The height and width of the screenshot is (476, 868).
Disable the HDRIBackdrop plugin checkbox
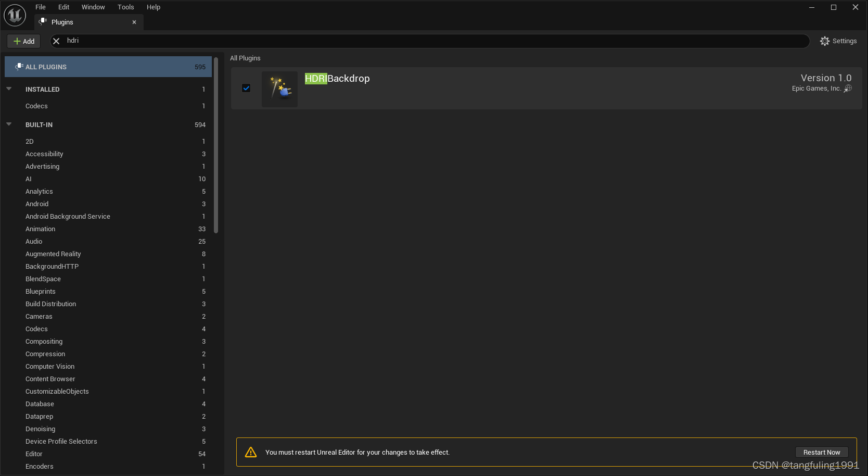click(x=246, y=88)
